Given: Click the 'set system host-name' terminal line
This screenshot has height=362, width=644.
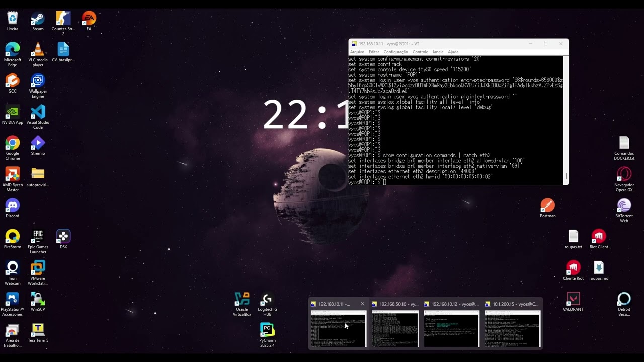Looking at the screenshot, I should click(384, 75).
